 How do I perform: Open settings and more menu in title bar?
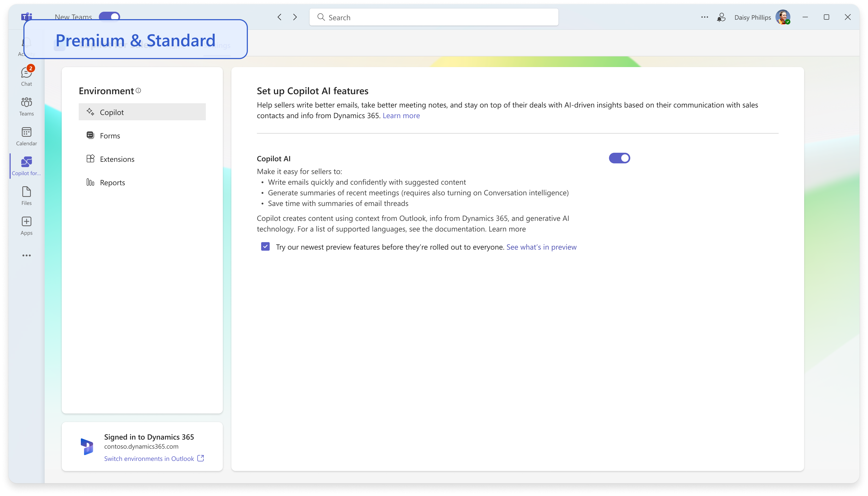[x=704, y=17]
